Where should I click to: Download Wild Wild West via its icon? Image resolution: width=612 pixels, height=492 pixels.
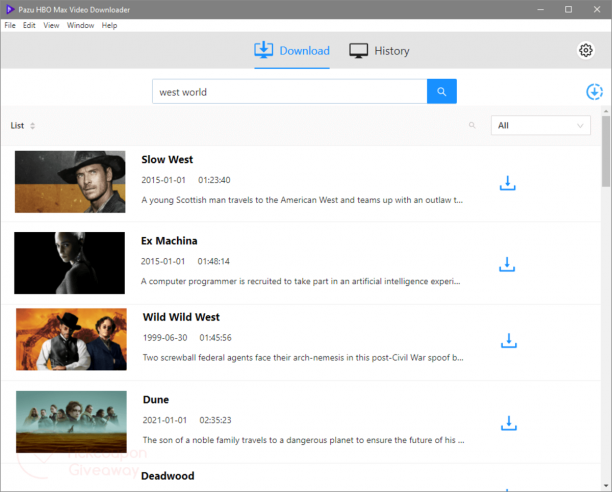509,341
